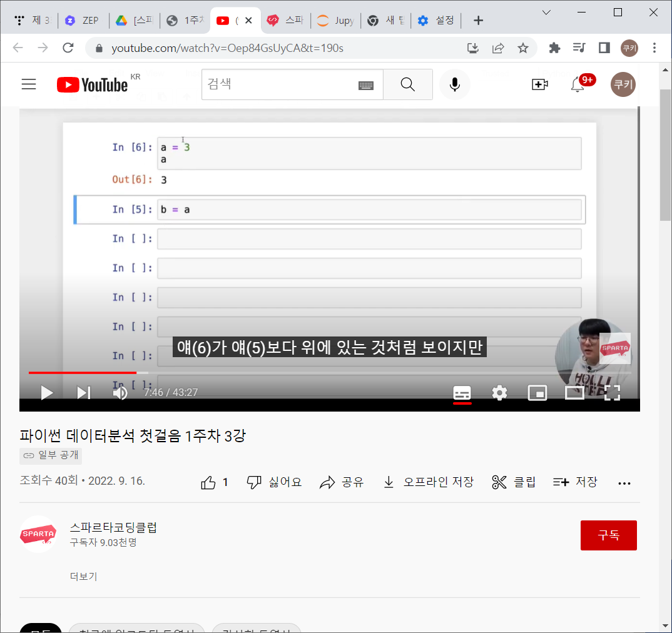
Task: Install the app via the address bar icon
Action: (472, 48)
